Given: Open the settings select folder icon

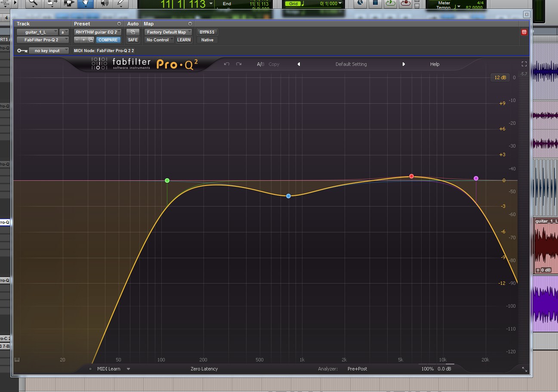Looking at the screenshot, I should tap(90, 40).
